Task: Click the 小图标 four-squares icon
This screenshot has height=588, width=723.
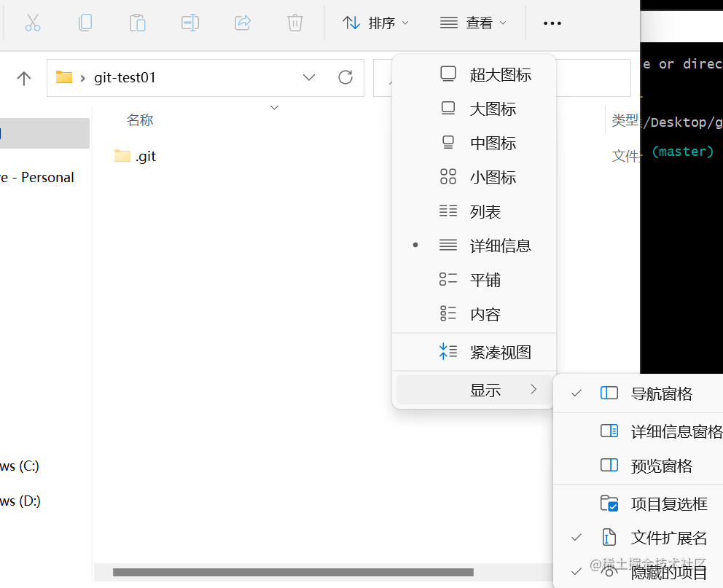Action: pyautogui.click(x=448, y=176)
